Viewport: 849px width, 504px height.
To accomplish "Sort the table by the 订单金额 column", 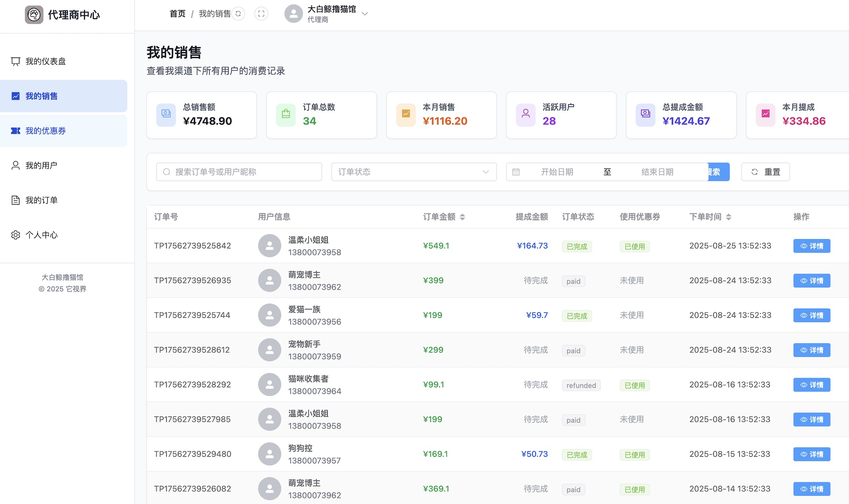I will click(x=462, y=217).
